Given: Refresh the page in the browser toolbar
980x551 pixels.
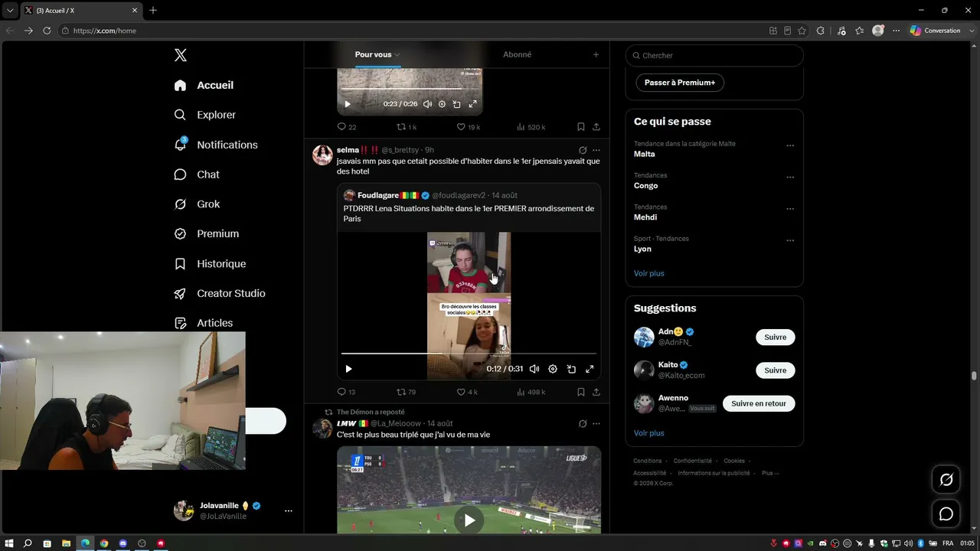Looking at the screenshot, I should click(47, 31).
